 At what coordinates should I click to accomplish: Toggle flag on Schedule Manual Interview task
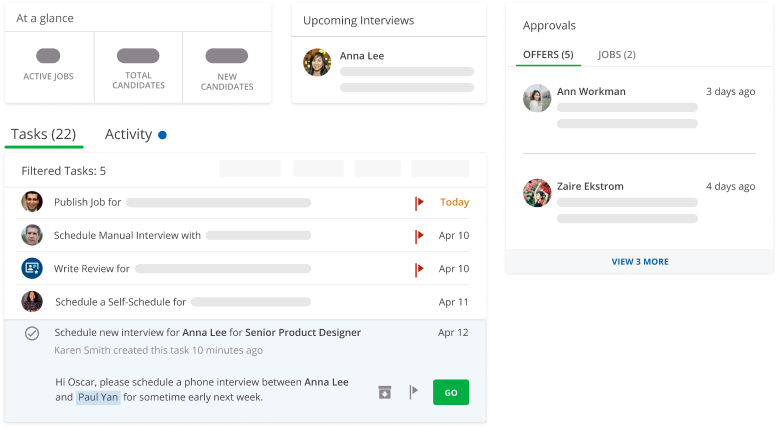pyautogui.click(x=420, y=236)
